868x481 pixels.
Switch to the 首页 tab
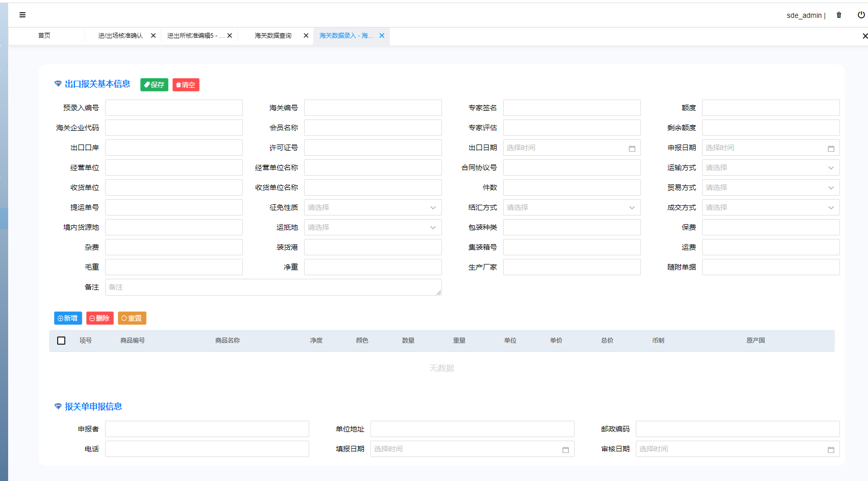[44, 36]
